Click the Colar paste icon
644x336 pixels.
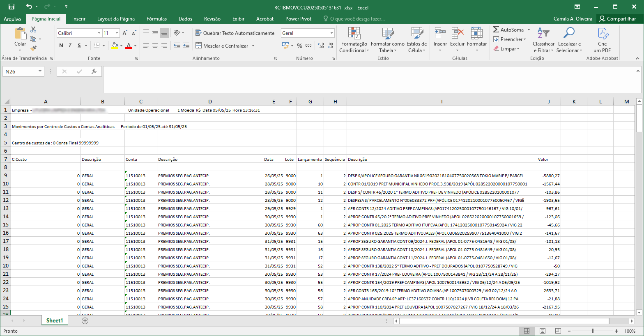point(20,34)
